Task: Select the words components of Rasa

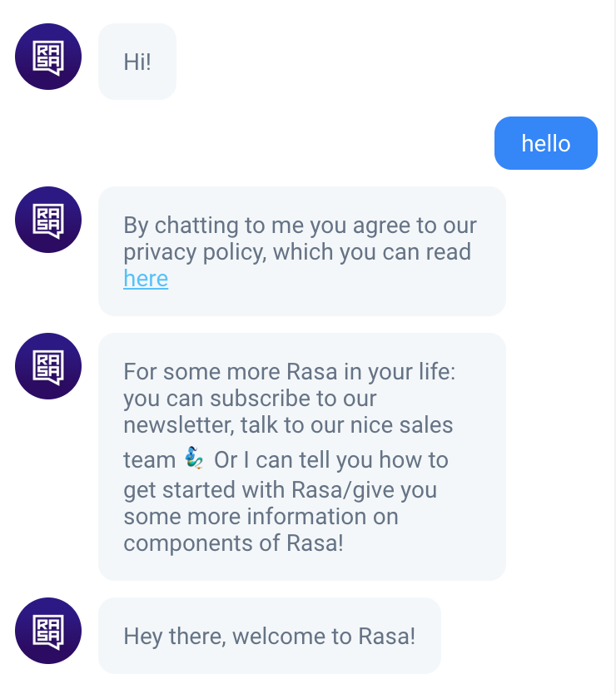Action: click(233, 543)
